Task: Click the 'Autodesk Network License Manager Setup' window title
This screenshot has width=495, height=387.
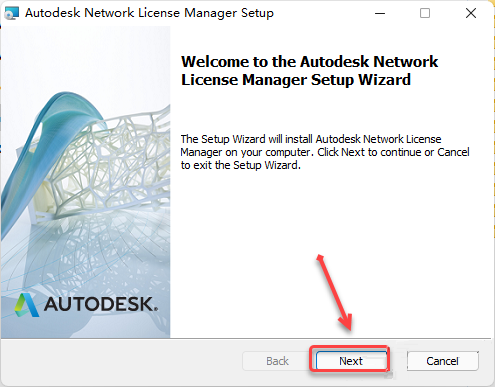Action: coord(149,13)
